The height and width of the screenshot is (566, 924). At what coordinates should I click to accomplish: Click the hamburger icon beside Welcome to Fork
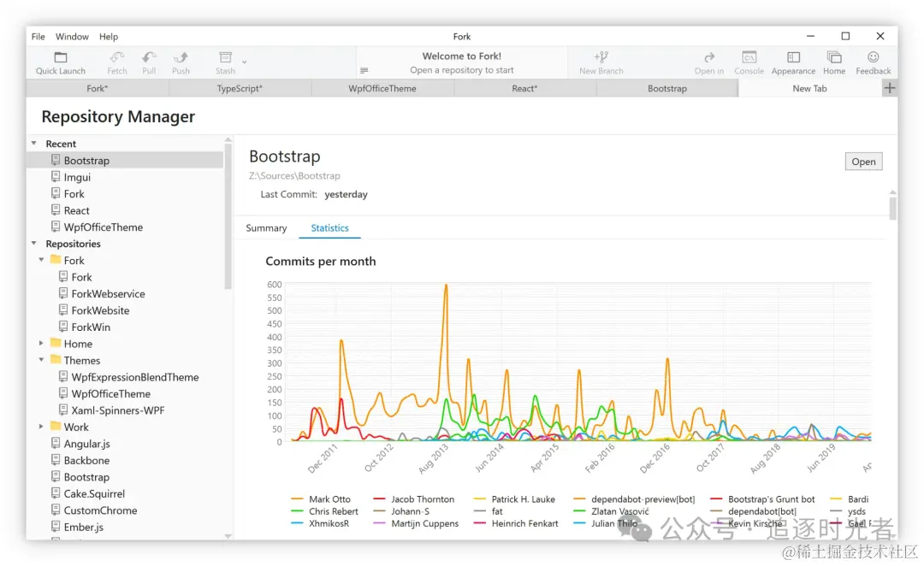[x=364, y=70]
